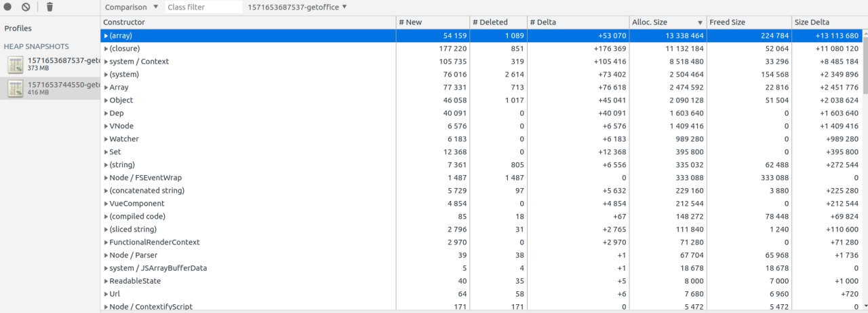Click the clear all profiles icon
The image size is (868, 313).
click(x=26, y=7)
